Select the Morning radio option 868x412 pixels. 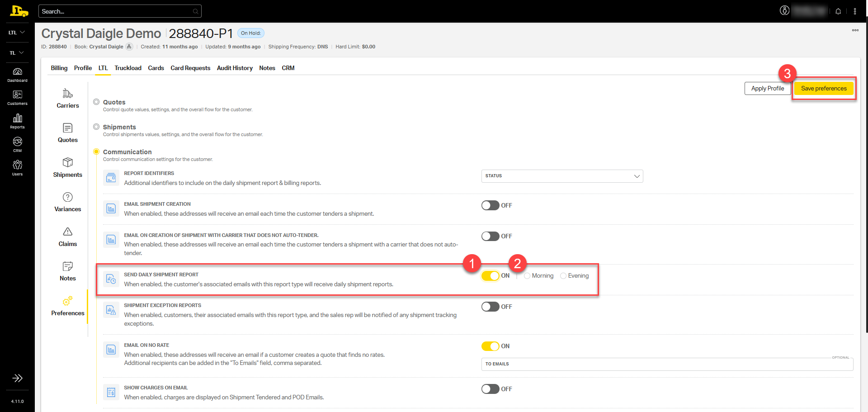[527, 276]
